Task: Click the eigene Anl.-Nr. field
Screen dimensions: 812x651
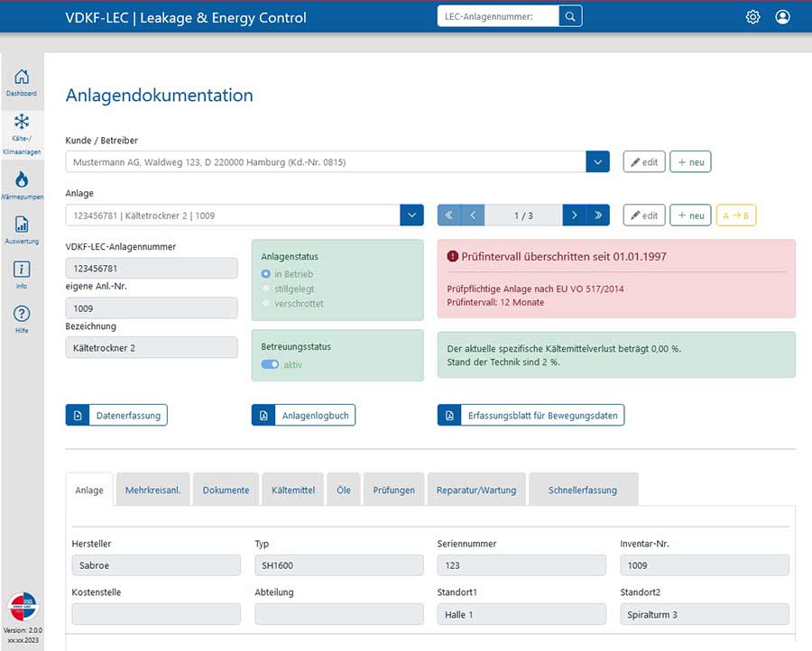Action: tap(152, 307)
